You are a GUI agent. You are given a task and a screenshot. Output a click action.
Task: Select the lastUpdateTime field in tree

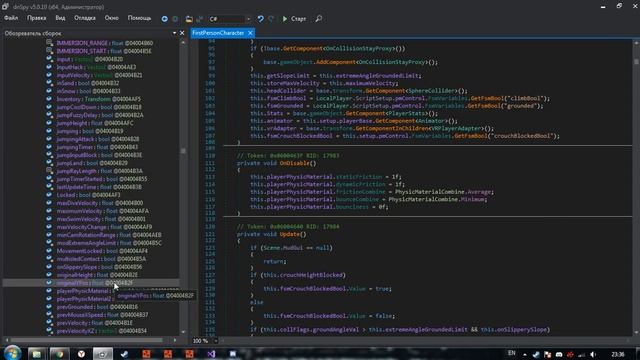coord(99,187)
